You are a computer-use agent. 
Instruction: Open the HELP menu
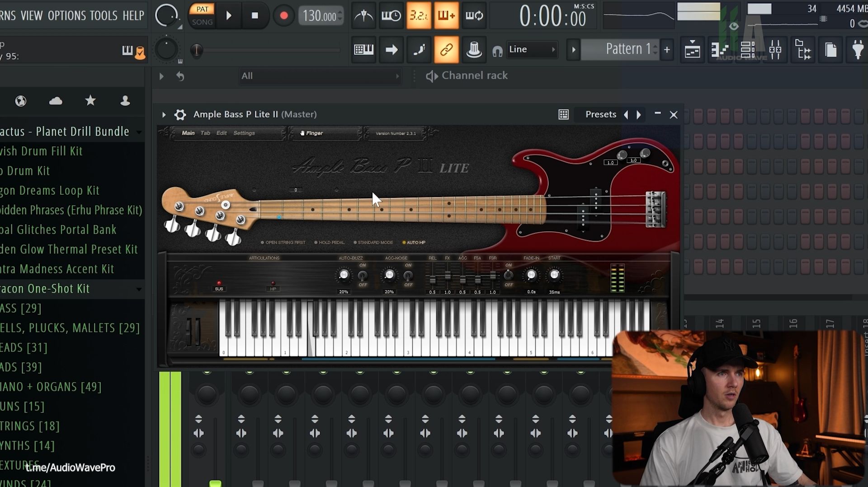133,16
